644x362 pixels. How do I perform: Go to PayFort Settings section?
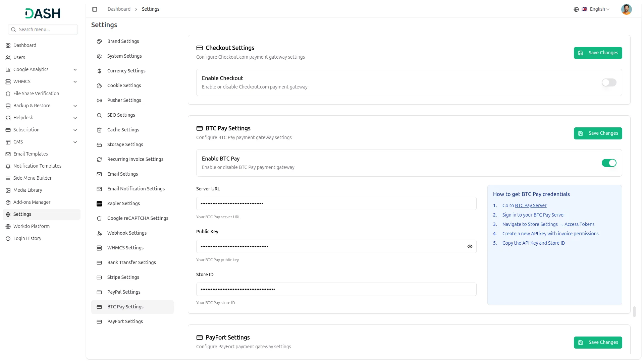(x=132, y=321)
